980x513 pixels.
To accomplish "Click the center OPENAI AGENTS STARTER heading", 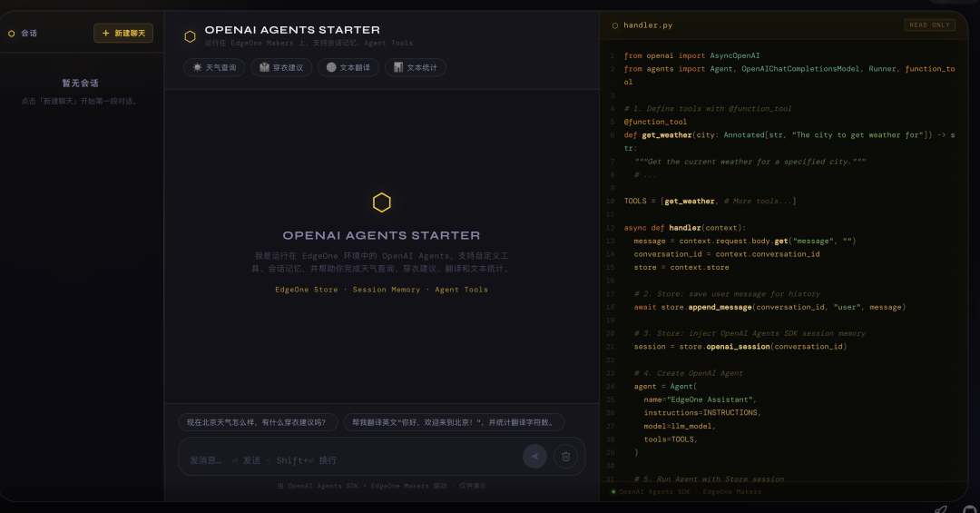I will pyautogui.click(x=381, y=235).
